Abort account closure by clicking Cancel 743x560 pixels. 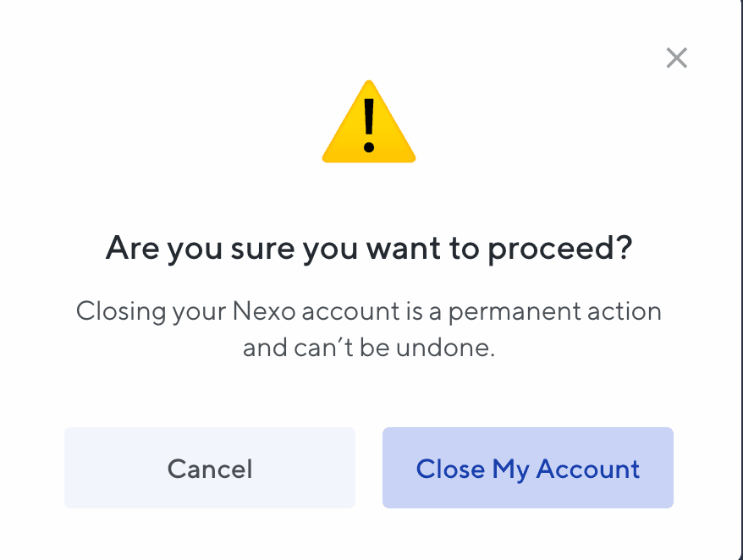[x=210, y=468]
